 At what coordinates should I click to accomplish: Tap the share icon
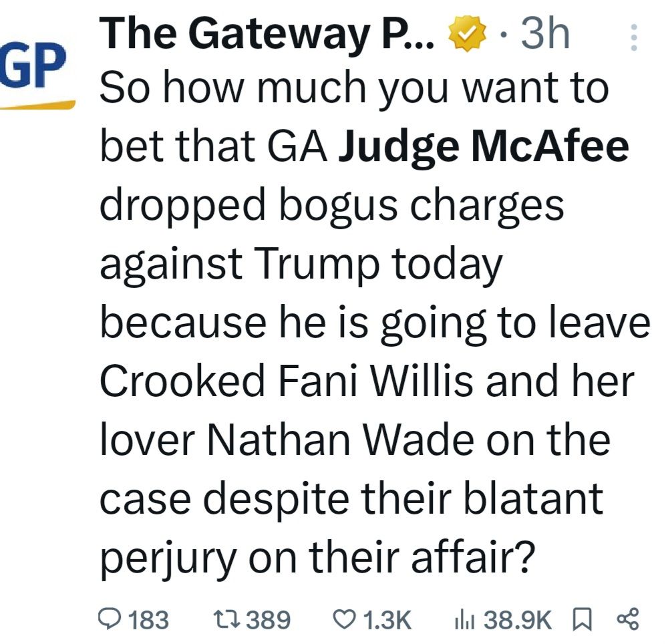click(629, 619)
